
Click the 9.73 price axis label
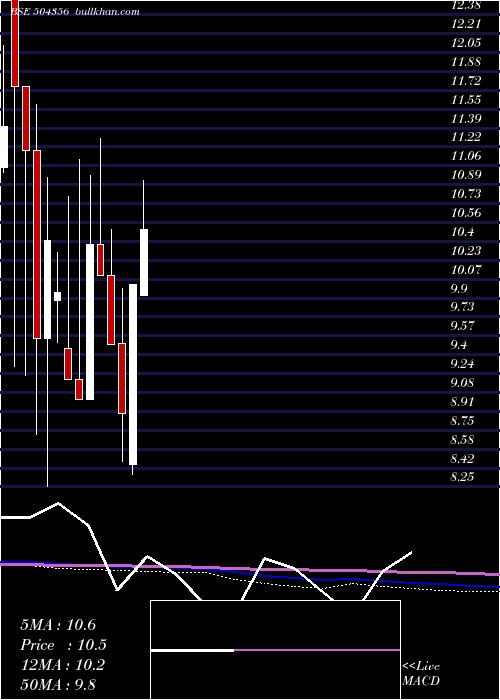pyautogui.click(x=462, y=307)
